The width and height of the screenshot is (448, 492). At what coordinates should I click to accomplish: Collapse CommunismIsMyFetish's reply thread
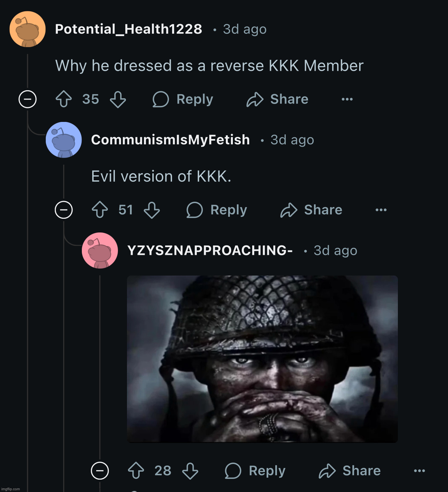pos(63,210)
